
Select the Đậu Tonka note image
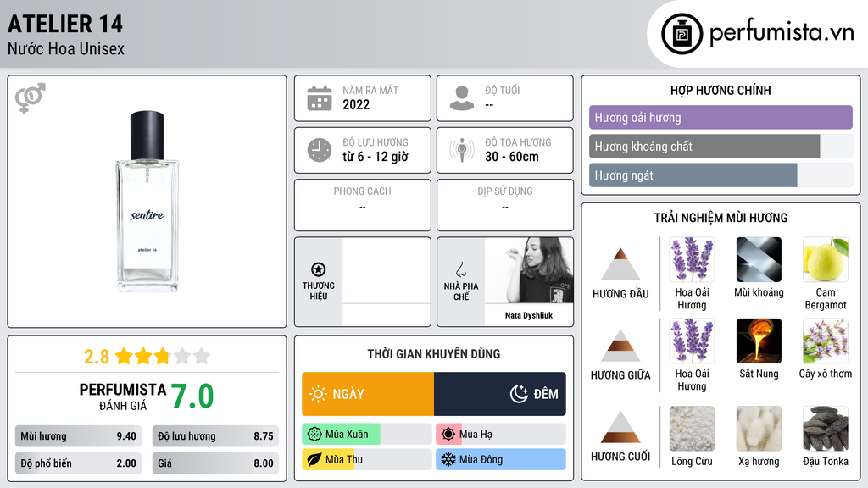[826, 429]
